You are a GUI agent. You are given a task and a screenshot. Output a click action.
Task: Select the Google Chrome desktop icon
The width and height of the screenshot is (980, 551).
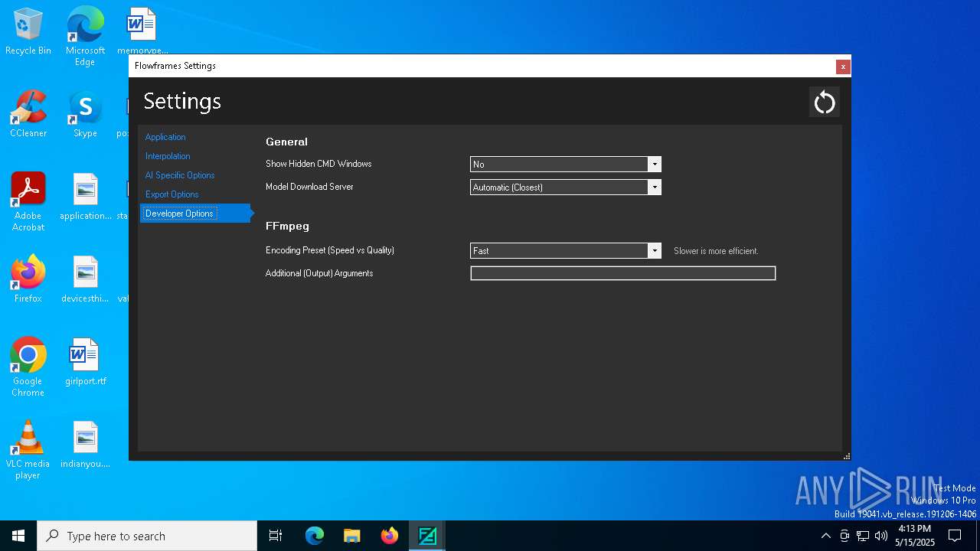(28, 367)
